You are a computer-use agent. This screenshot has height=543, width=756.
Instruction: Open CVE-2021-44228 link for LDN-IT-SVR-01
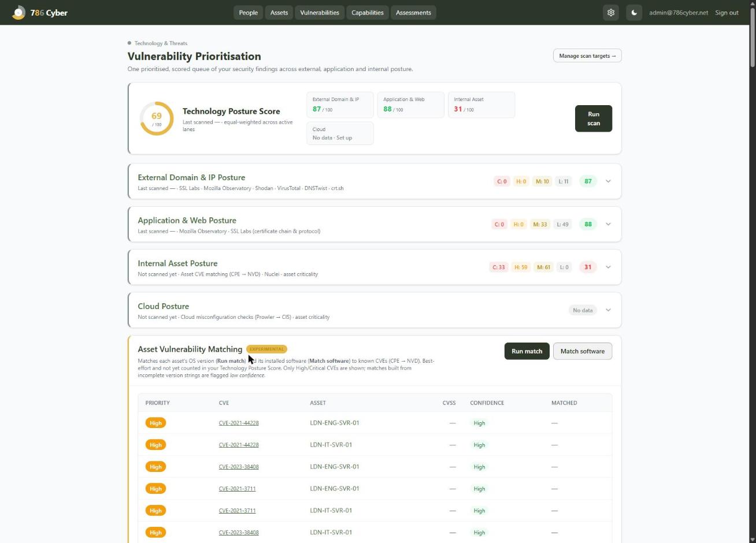pos(239,445)
